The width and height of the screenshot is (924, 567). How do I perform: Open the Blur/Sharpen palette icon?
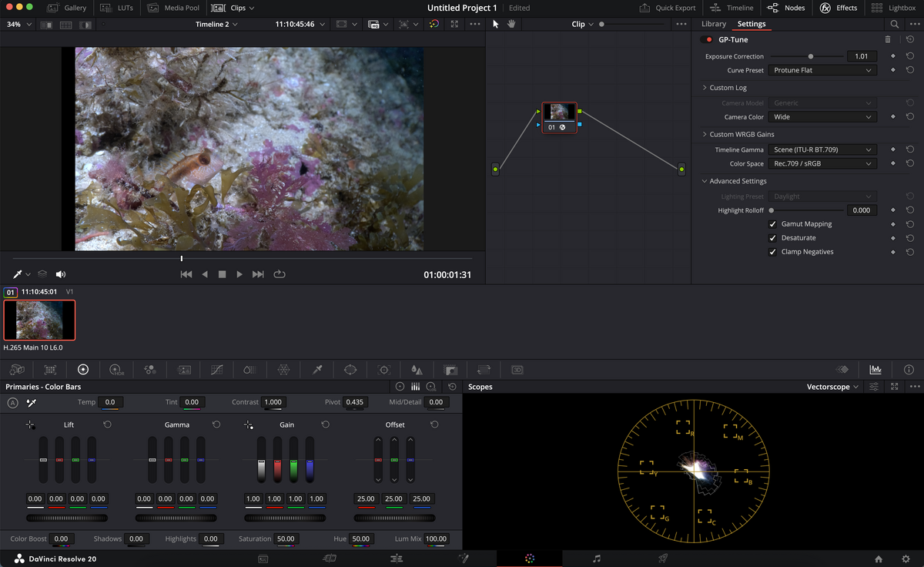tap(417, 370)
